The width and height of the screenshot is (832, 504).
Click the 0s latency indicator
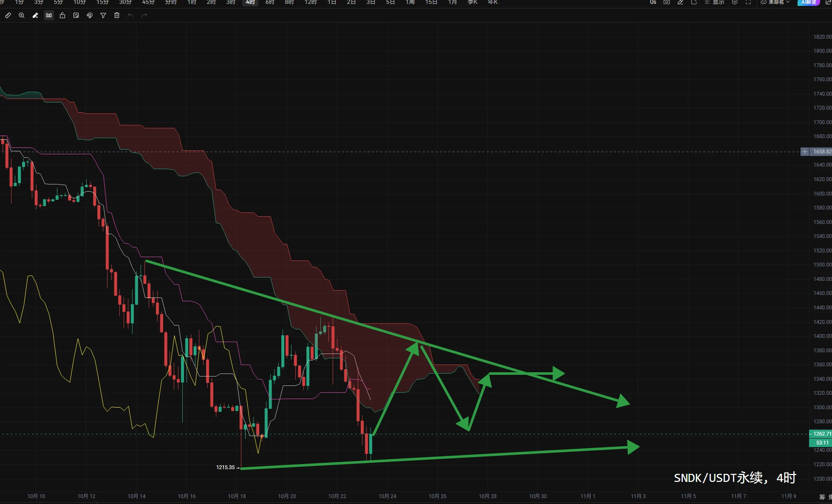click(x=653, y=2)
